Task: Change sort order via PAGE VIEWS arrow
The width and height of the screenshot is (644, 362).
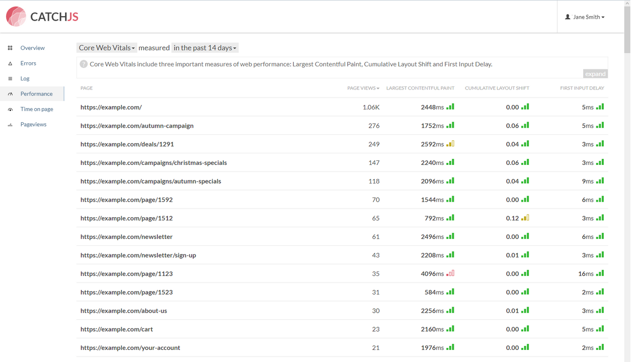Action: (377, 88)
